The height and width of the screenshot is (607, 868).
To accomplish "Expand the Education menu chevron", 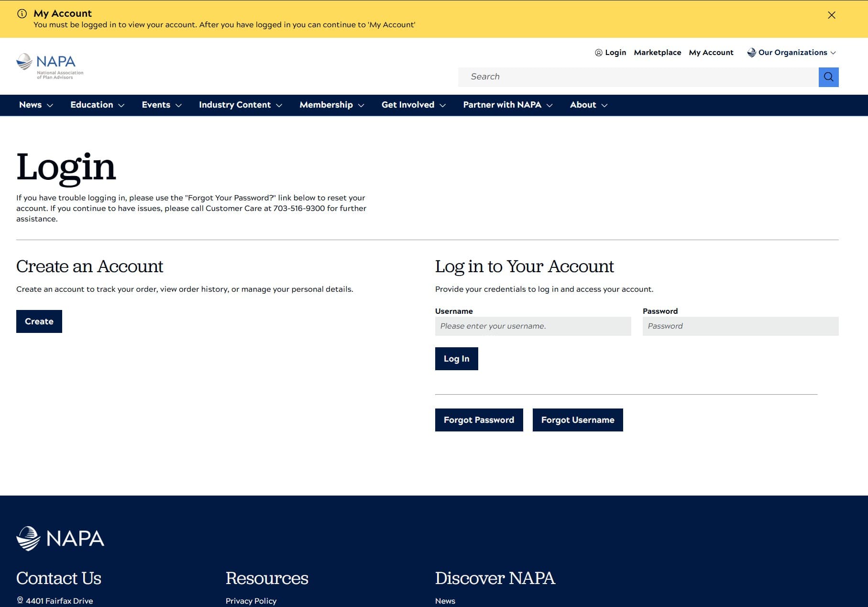I will click(x=121, y=105).
